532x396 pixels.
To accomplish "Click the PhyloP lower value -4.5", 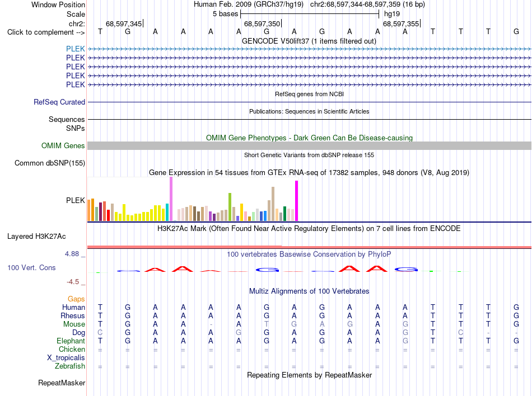I will 73,282.
